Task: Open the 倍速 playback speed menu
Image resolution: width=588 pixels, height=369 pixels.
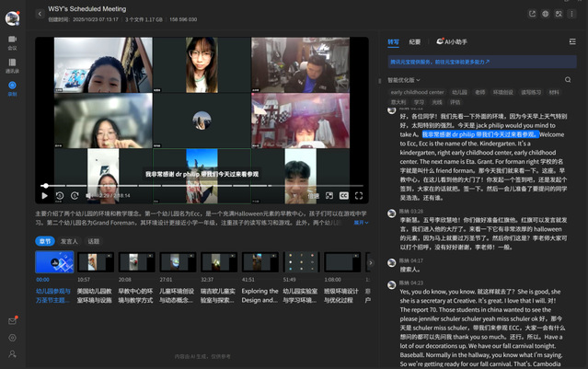Action: pyautogui.click(x=313, y=195)
